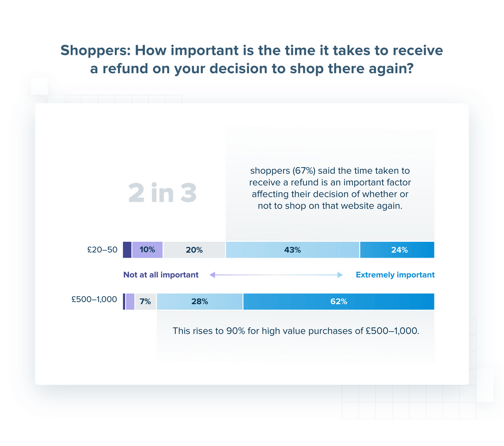
Task: Click the 10% light purple bar segment
Action: [x=147, y=250]
